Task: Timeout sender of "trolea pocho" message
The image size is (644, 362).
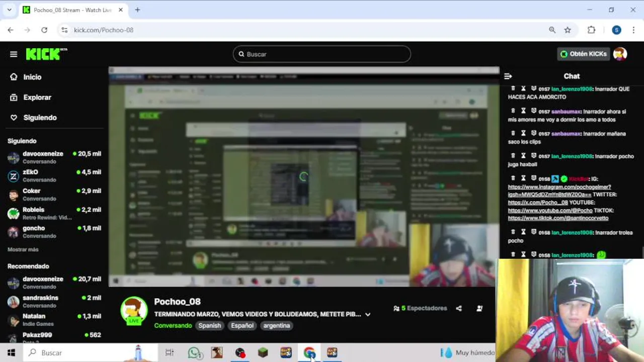Action: point(523,232)
